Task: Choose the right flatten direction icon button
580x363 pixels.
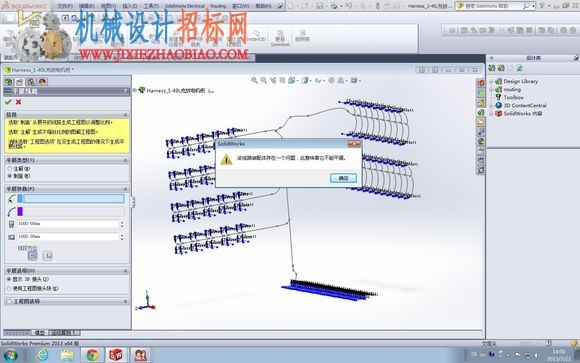Action: pos(47,255)
